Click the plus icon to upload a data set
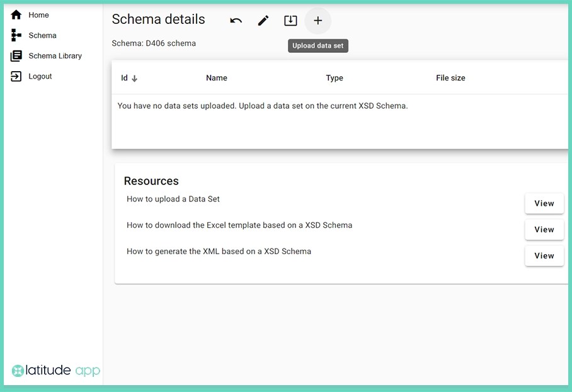 click(x=317, y=20)
